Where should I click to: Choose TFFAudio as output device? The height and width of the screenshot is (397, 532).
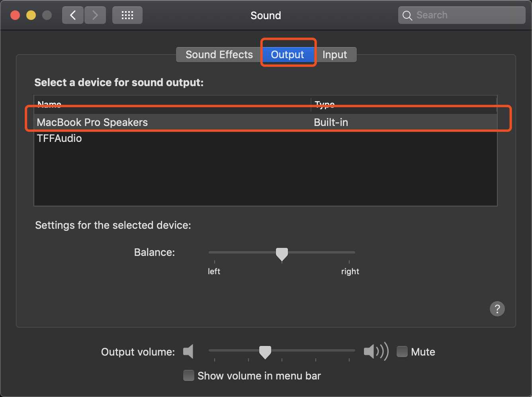click(x=266, y=138)
